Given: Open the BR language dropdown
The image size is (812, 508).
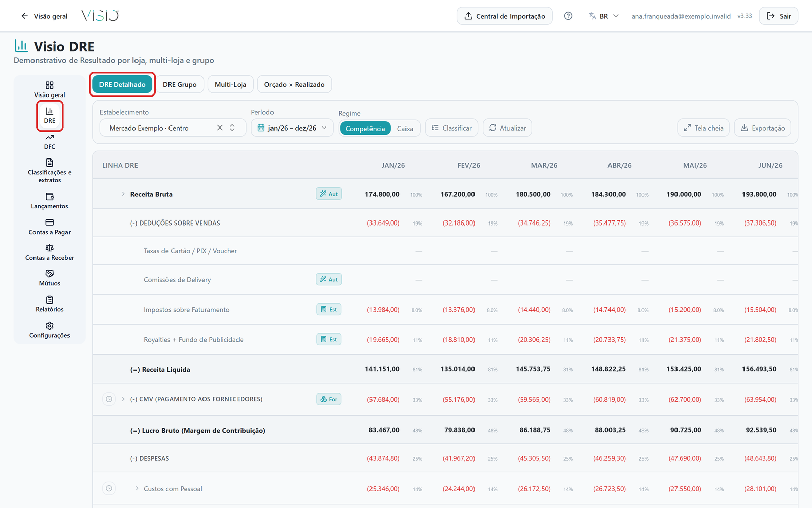Looking at the screenshot, I should click(604, 16).
